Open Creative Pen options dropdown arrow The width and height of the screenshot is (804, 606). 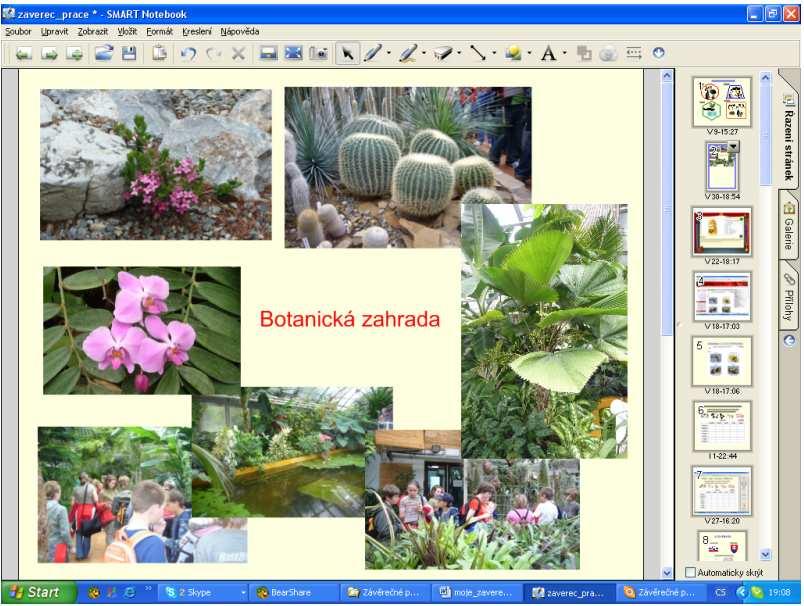424,53
